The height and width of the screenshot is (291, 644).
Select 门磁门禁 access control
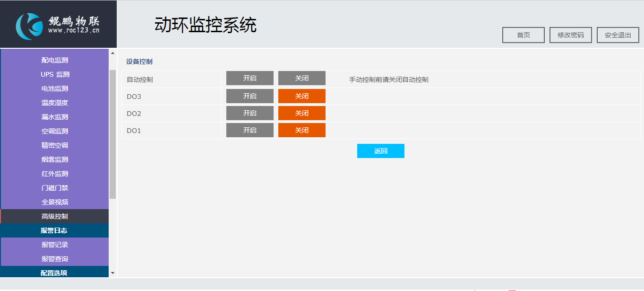click(x=54, y=187)
